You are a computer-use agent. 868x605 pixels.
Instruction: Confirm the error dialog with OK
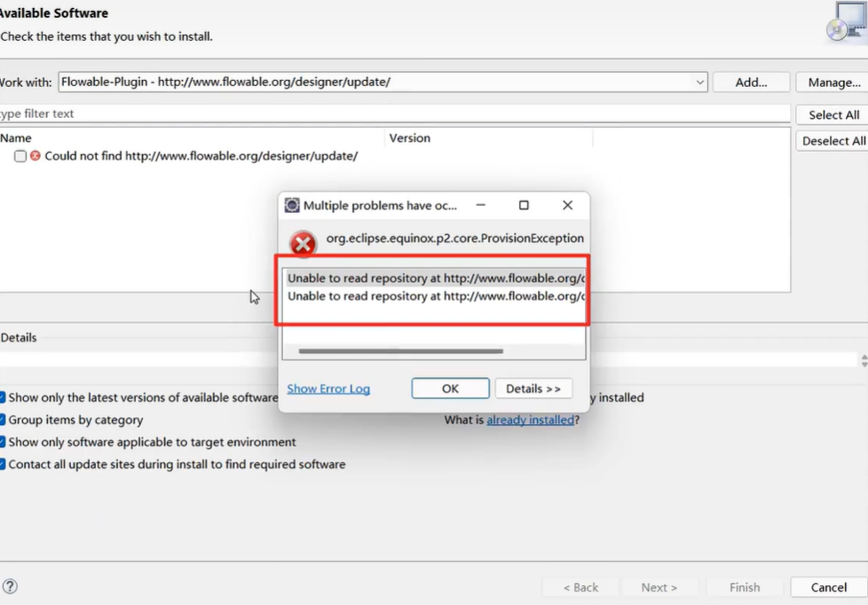pos(450,389)
